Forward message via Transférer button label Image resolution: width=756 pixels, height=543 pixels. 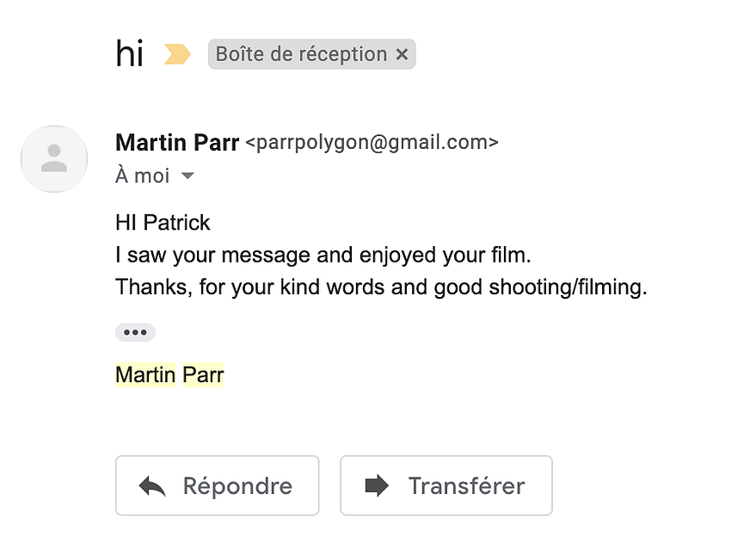467,485
